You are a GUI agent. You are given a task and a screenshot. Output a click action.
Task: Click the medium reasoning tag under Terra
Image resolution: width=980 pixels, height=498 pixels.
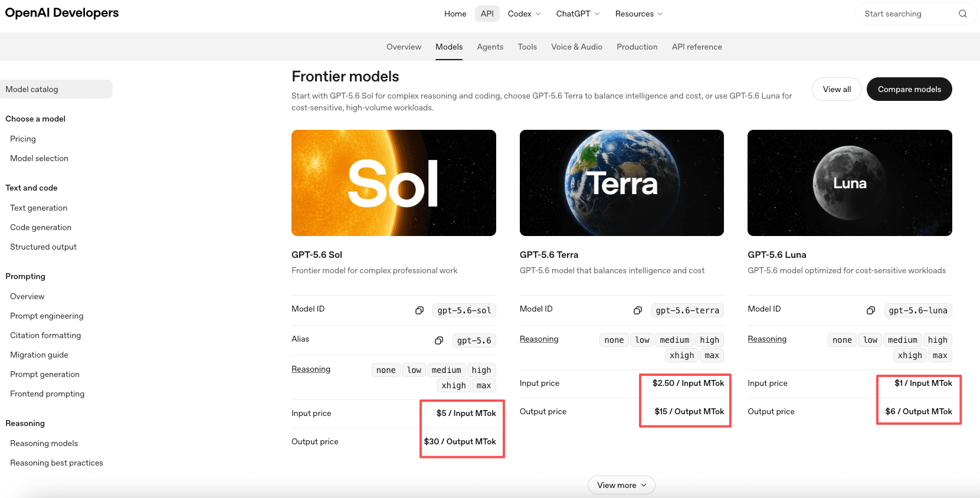click(x=674, y=340)
